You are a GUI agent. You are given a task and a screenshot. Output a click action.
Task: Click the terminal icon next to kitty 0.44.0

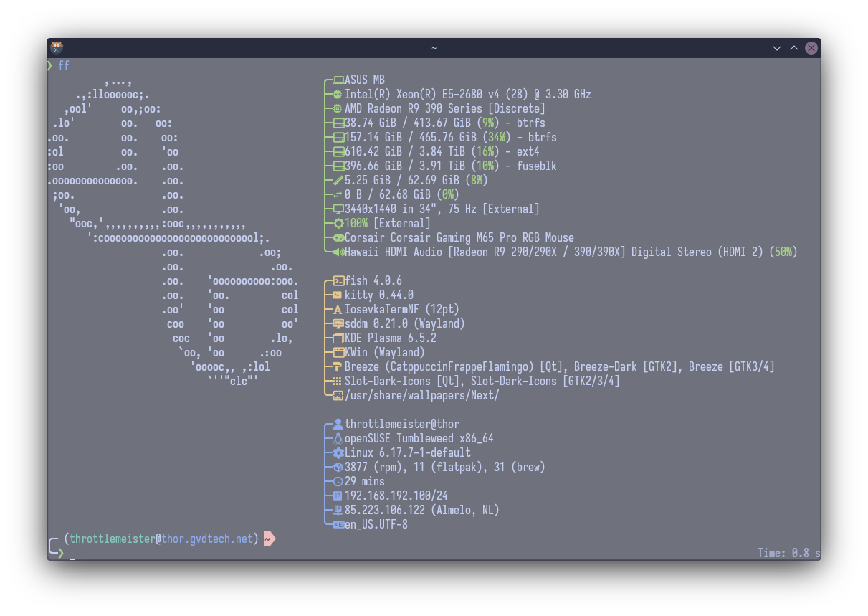coord(336,295)
